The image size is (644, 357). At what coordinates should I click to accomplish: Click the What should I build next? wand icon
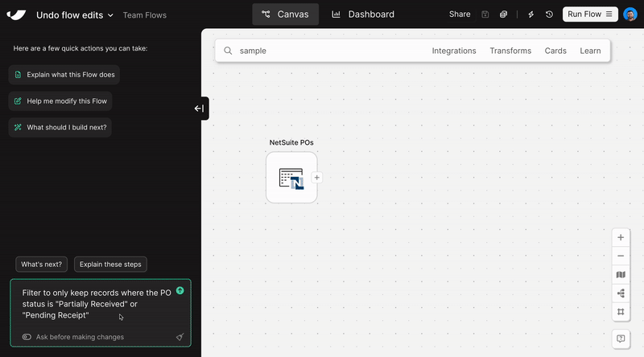coord(18,127)
